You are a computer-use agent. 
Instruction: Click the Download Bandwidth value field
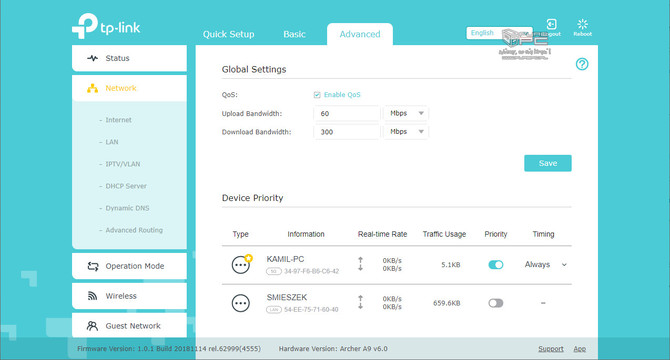tap(347, 132)
